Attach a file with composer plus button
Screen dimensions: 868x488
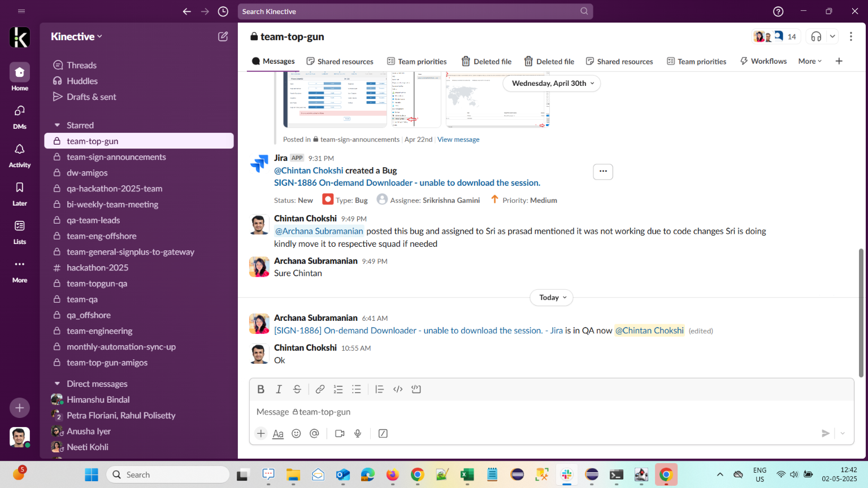[261, 433]
